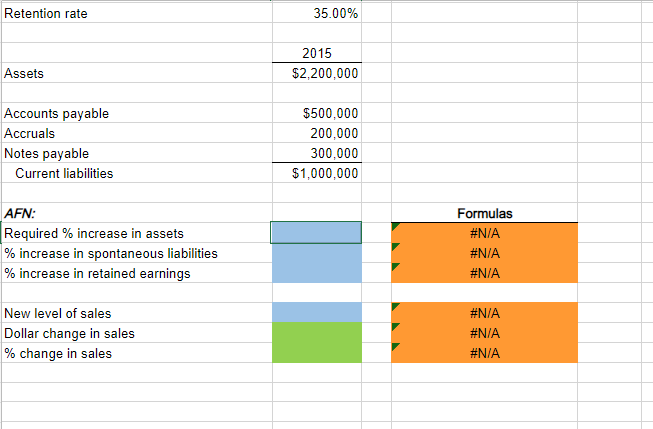Click blue input cell for required % increase in assets

316,232
